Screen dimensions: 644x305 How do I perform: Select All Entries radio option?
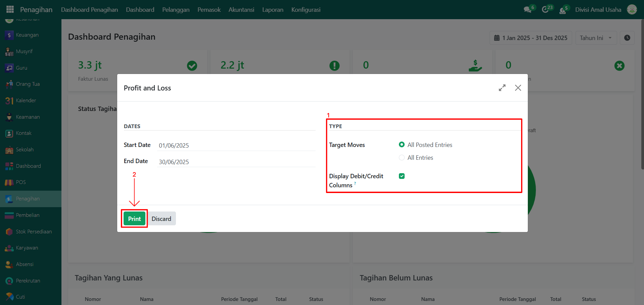coord(402,158)
